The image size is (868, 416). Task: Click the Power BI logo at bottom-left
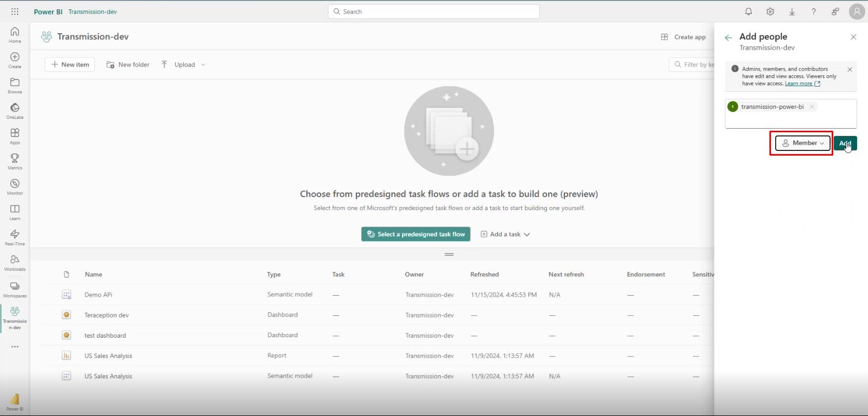coord(15,402)
